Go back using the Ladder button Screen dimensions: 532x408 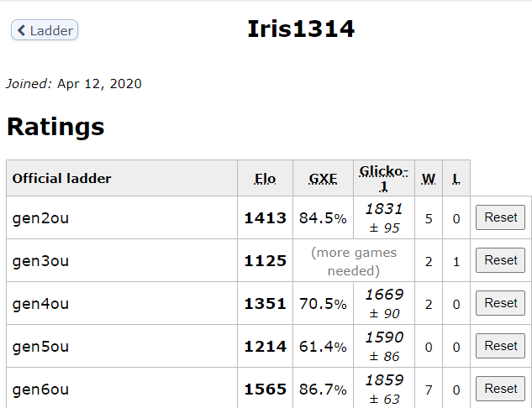tap(45, 31)
